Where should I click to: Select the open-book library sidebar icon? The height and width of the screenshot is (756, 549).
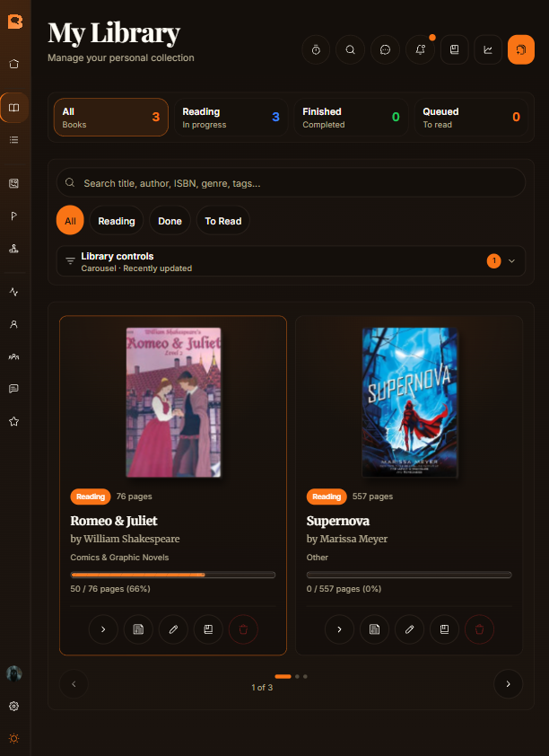(x=14, y=108)
